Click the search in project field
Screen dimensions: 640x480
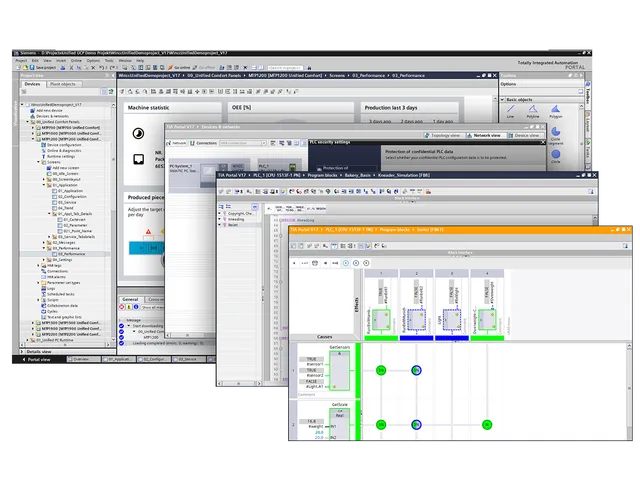tap(285, 67)
